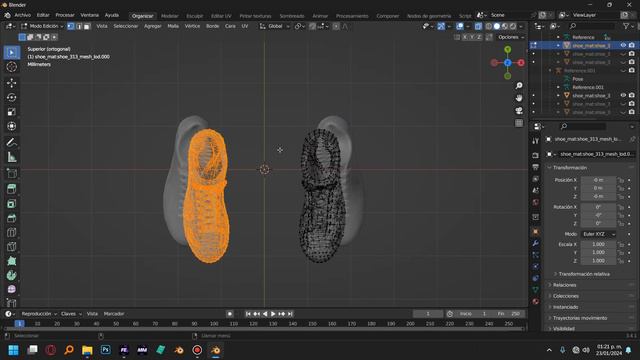Viewport: 640px width, 360px height.
Task: Click the current frame number field
Action: tap(428, 314)
